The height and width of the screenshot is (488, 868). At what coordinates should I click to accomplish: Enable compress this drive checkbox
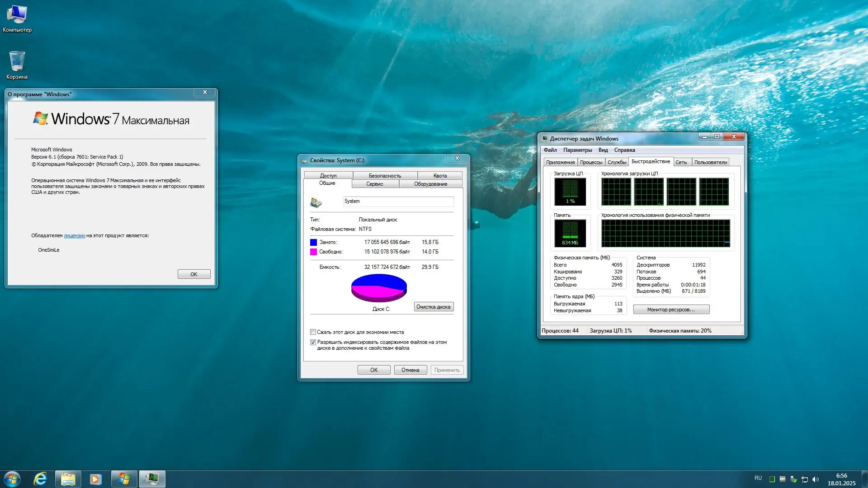pos(313,332)
